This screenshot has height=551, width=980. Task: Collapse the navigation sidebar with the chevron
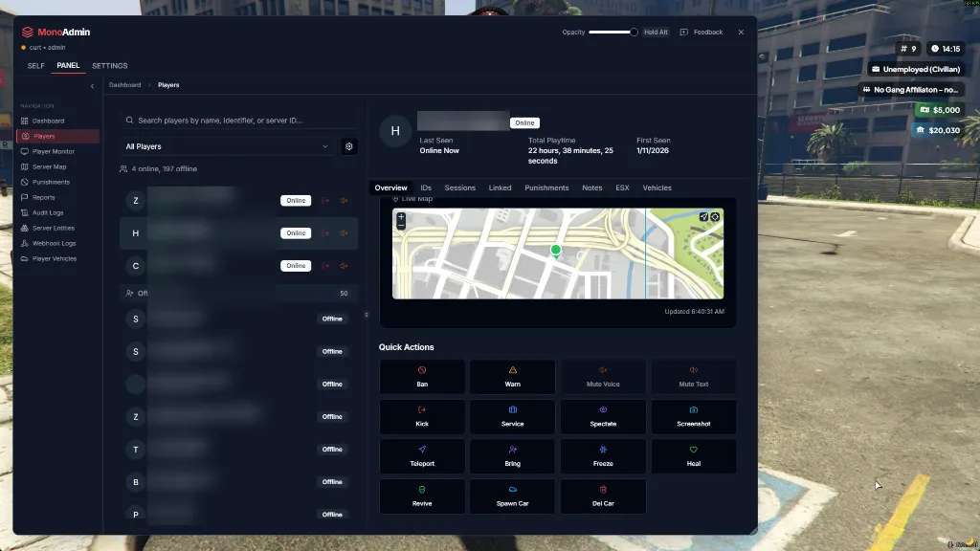pyautogui.click(x=92, y=85)
